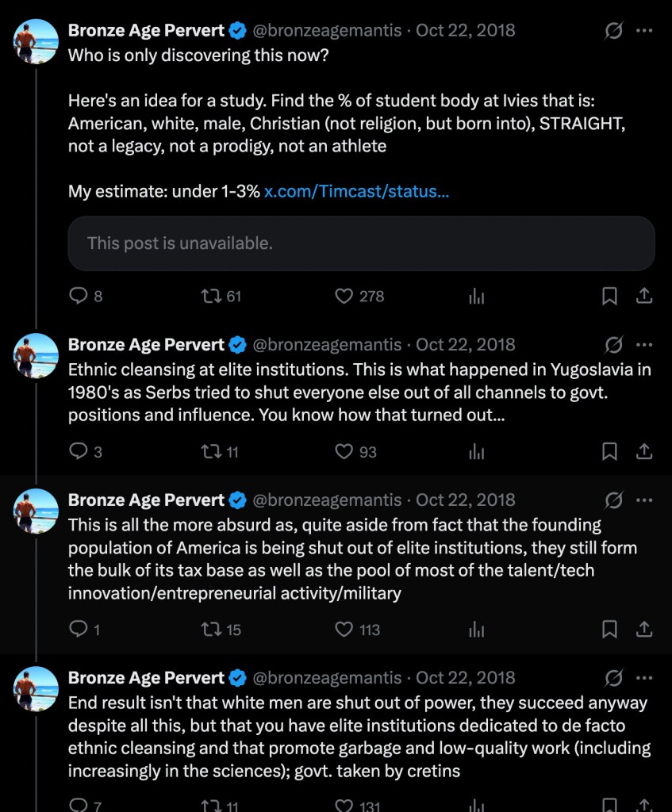Reply to the first post about Ivies study

(79, 296)
